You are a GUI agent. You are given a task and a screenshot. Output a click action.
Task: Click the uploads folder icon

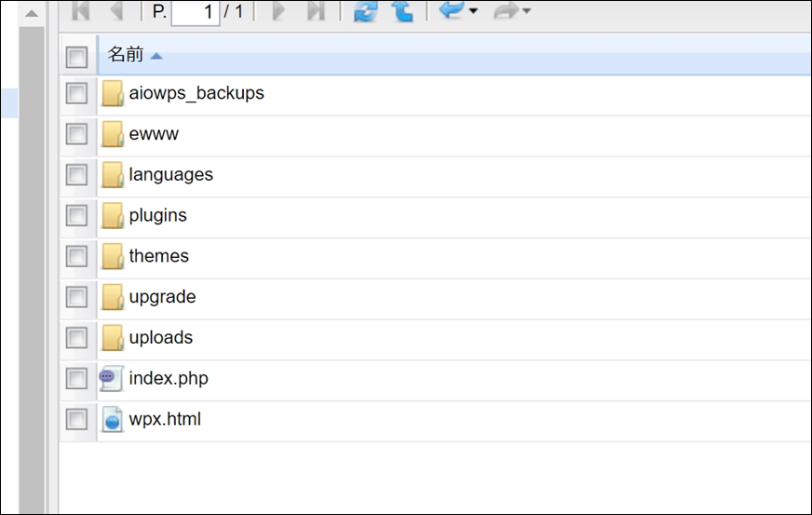click(113, 338)
